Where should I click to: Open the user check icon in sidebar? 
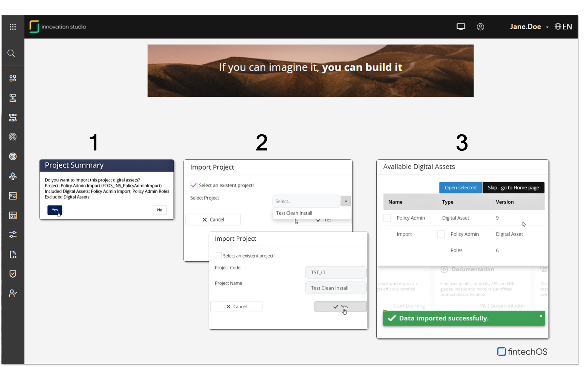point(13,293)
